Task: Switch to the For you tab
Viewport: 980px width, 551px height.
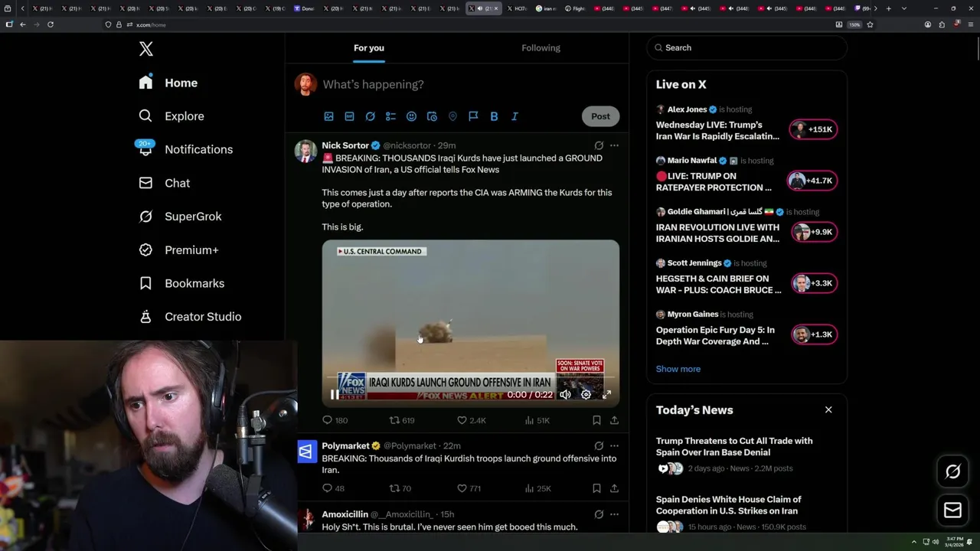Action: coord(369,47)
